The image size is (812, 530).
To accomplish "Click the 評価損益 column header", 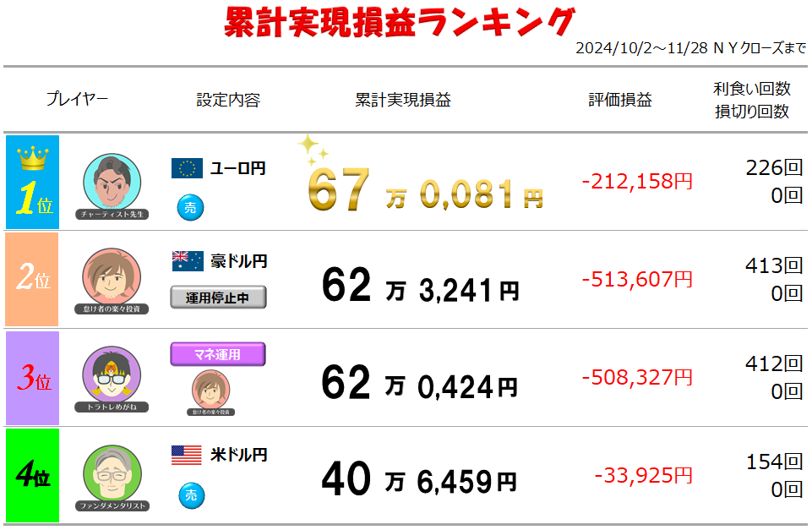I will point(620,100).
